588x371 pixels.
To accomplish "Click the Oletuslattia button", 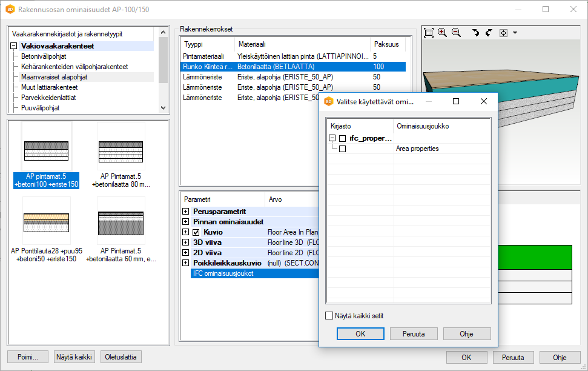I will (121, 357).
